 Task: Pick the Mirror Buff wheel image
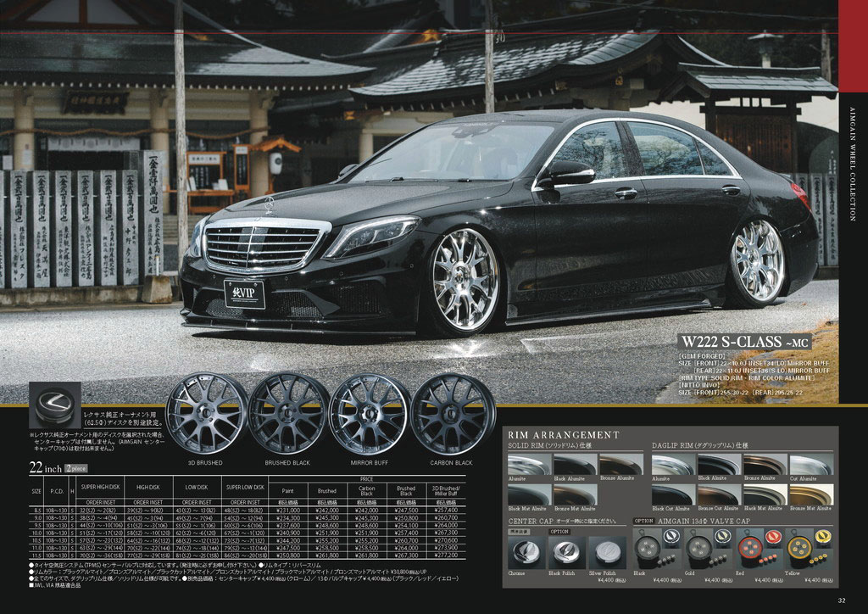(370, 414)
